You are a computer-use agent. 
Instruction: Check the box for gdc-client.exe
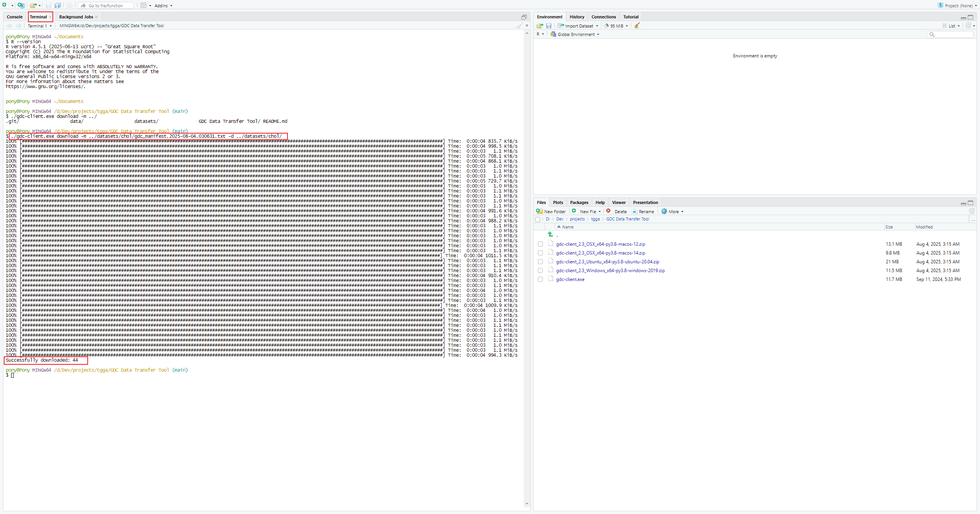click(540, 279)
